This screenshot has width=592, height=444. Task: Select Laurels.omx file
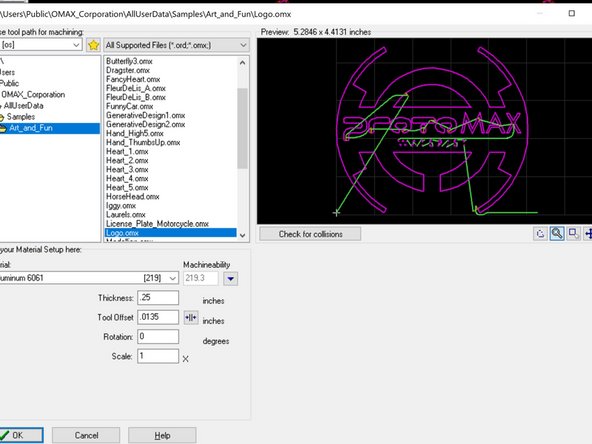point(125,215)
